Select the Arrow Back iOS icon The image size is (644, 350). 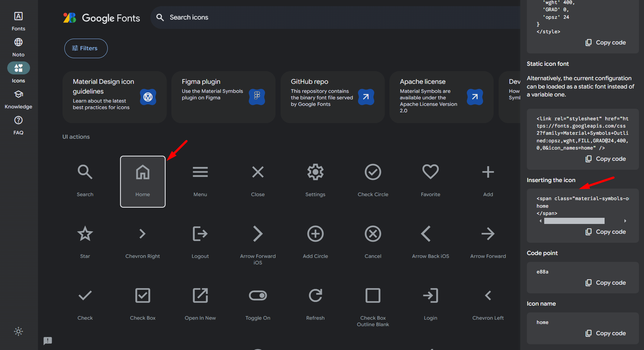pos(430,243)
